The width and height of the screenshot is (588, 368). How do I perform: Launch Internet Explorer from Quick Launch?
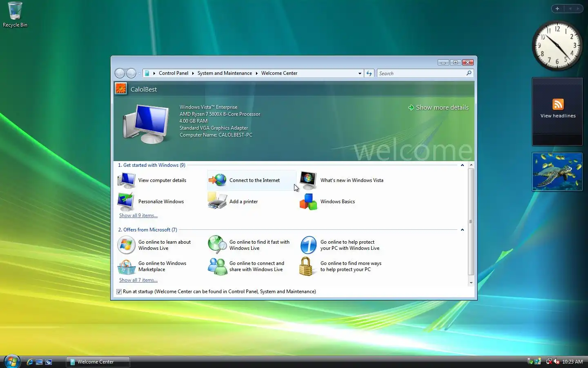coord(30,362)
